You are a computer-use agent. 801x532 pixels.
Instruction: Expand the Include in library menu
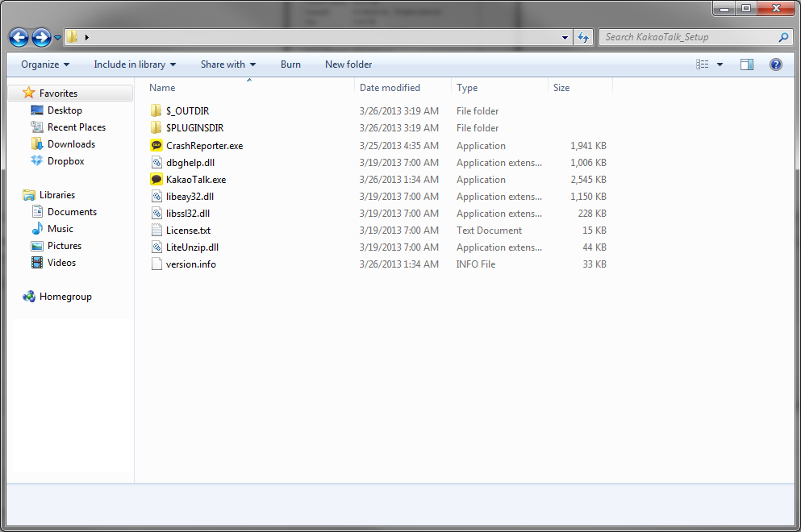coord(135,64)
